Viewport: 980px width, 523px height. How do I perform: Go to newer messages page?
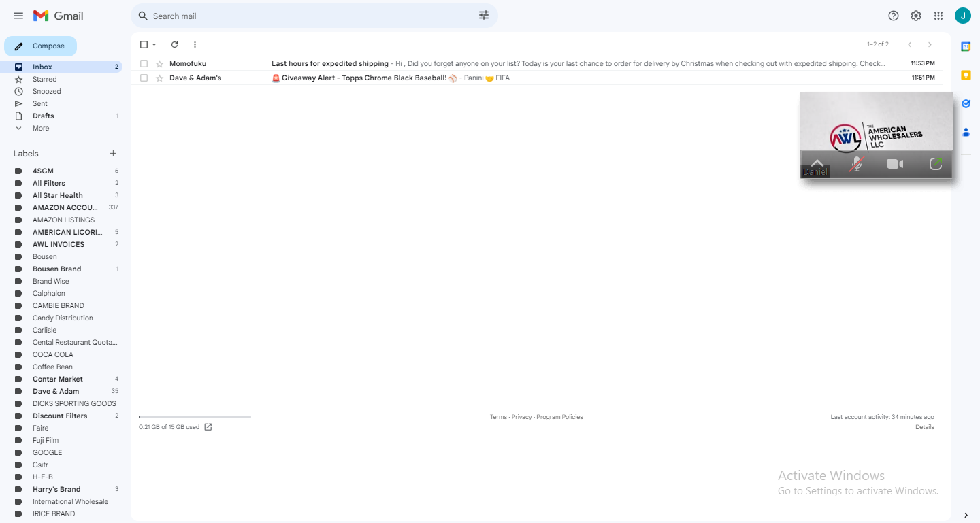point(910,44)
